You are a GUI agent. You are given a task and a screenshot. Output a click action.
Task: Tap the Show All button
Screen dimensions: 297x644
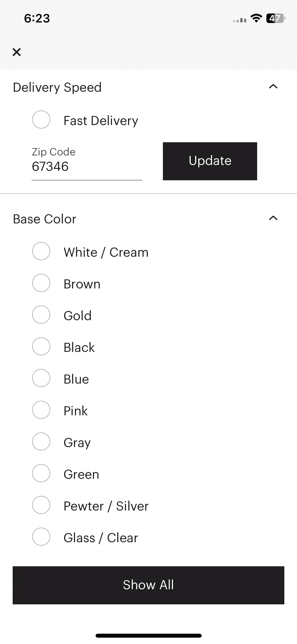(148, 585)
